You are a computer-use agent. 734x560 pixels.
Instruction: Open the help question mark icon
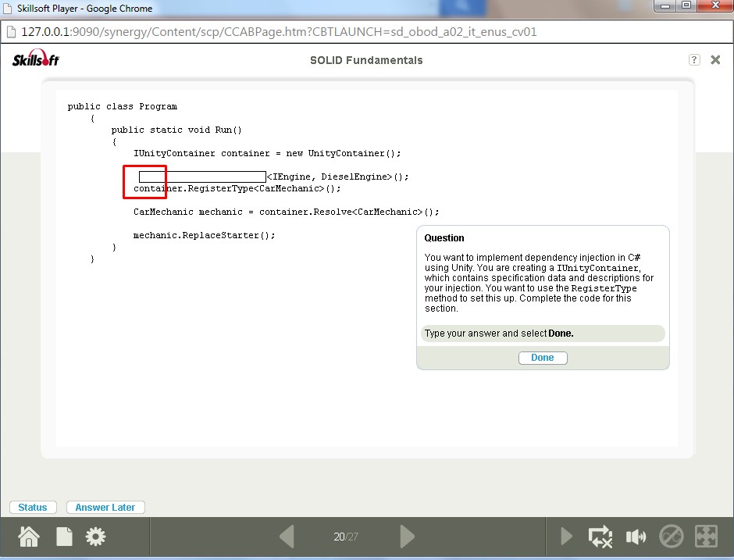pyautogui.click(x=694, y=60)
